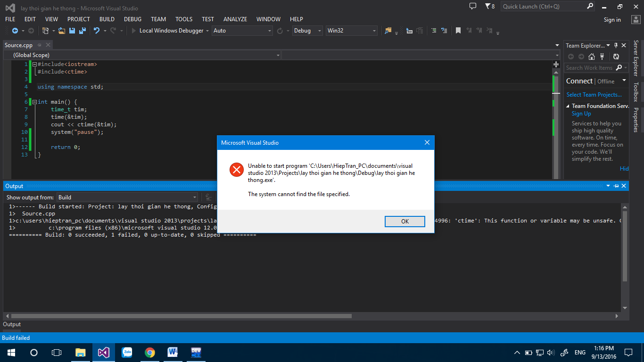Image resolution: width=644 pixels, height=362 pixels.
Task: Refresh Team Explorer with the refresh icon
Action: tap(616, 57)
